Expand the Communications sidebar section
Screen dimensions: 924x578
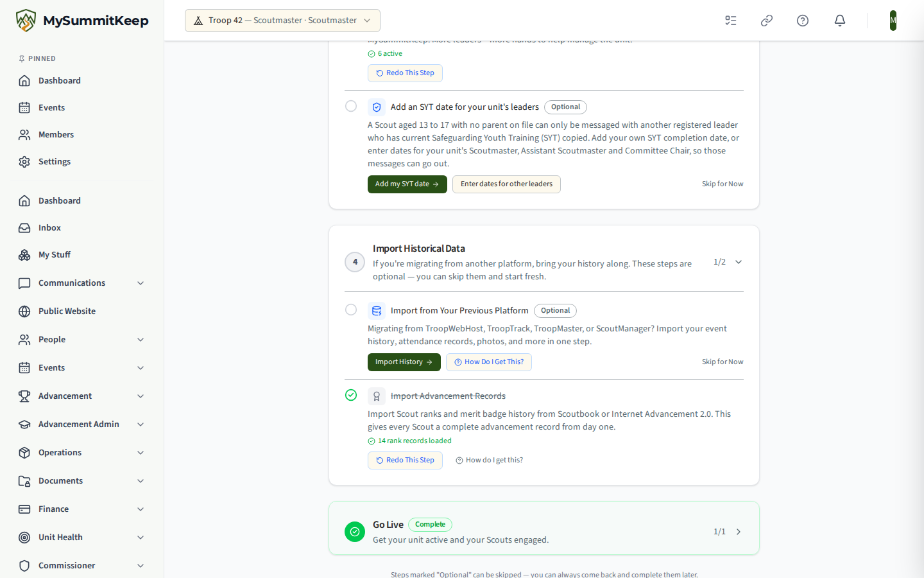(x=141, y=283)
